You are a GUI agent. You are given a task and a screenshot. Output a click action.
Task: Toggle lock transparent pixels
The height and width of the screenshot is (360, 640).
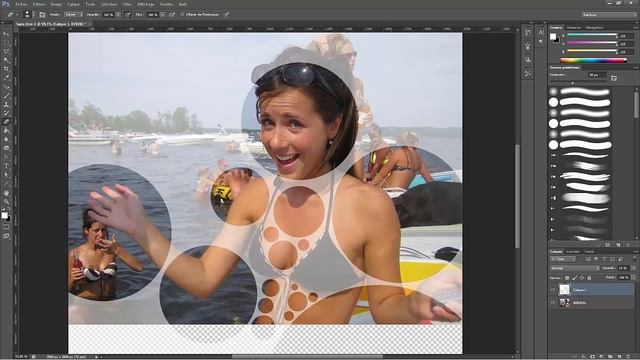(567, 278)
